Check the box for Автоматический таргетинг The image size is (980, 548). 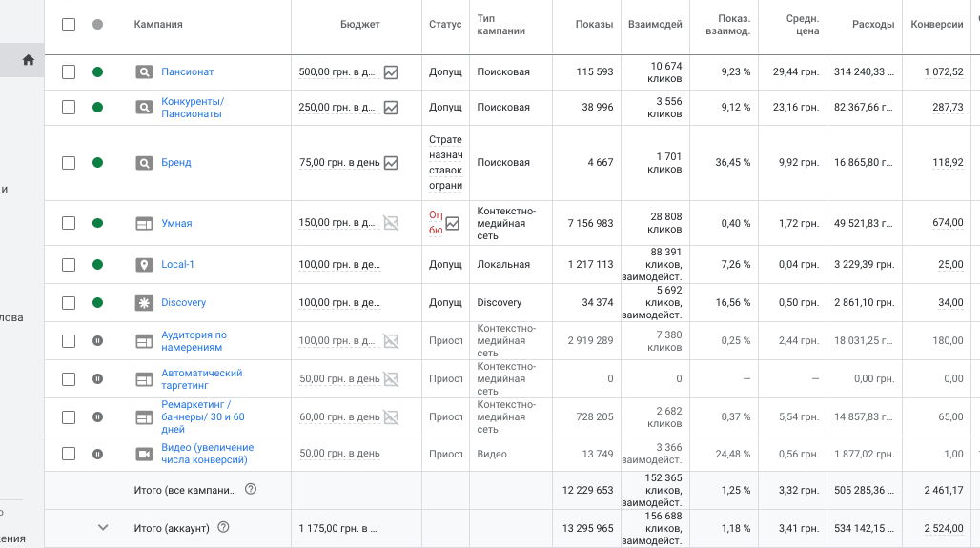point(69,379)
